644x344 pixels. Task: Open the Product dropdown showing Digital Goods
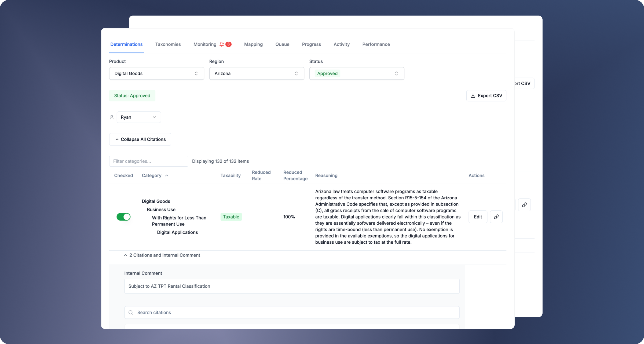[x=156, y=74]
